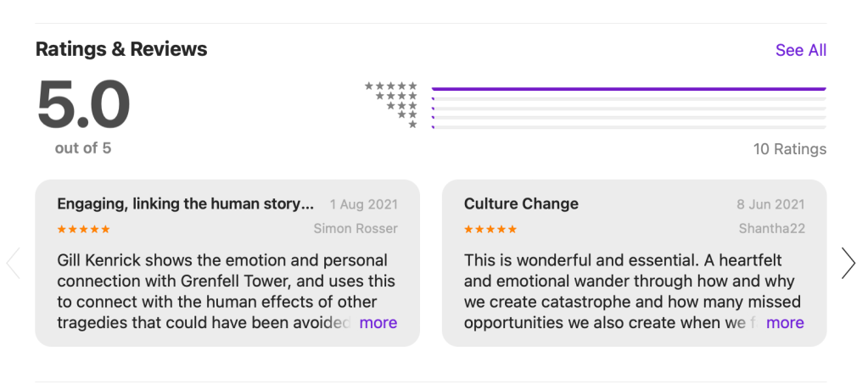Click reviewer name Shantha22

pos(771,228)
